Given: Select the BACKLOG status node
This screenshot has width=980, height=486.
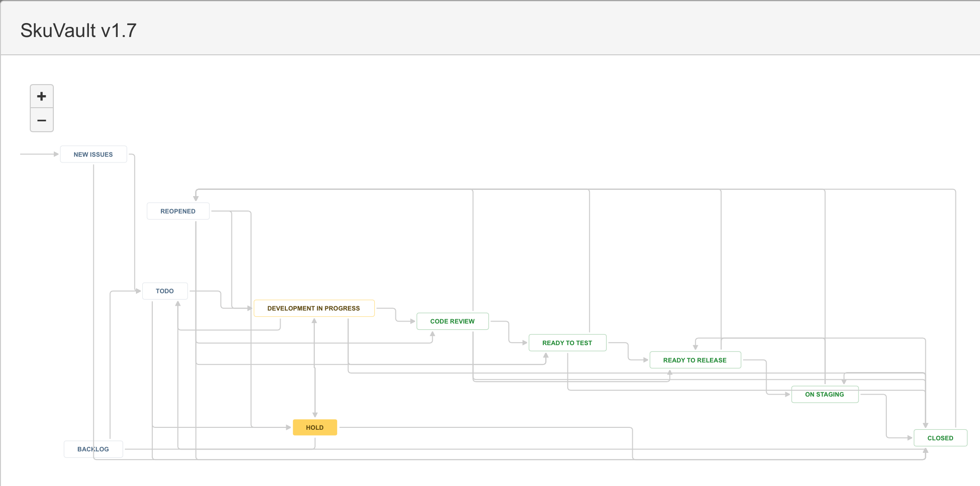Looking at the screenshot, I should pos(93,449).
